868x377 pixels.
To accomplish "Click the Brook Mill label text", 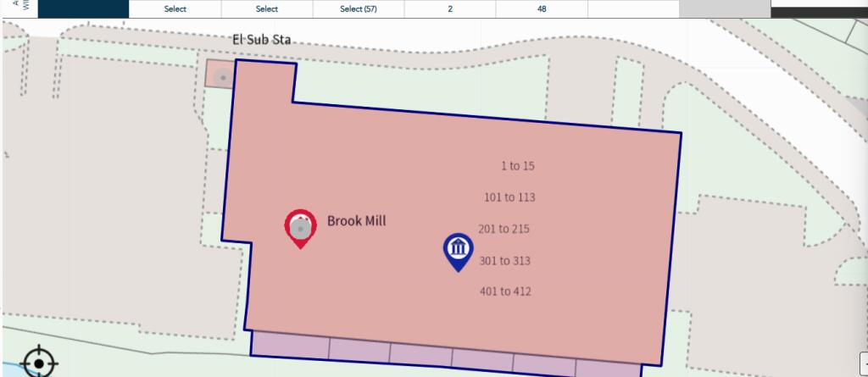I will [x=356, y=221].
